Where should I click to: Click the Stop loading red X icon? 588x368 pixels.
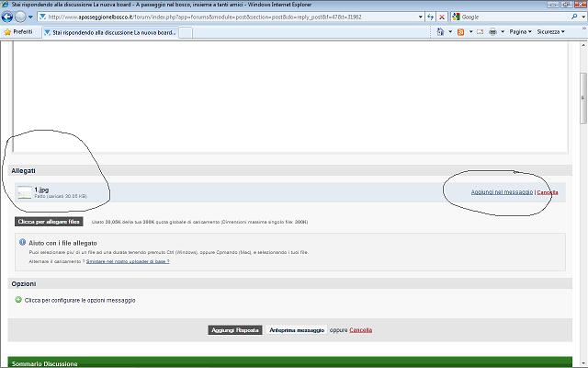[444, 17]
